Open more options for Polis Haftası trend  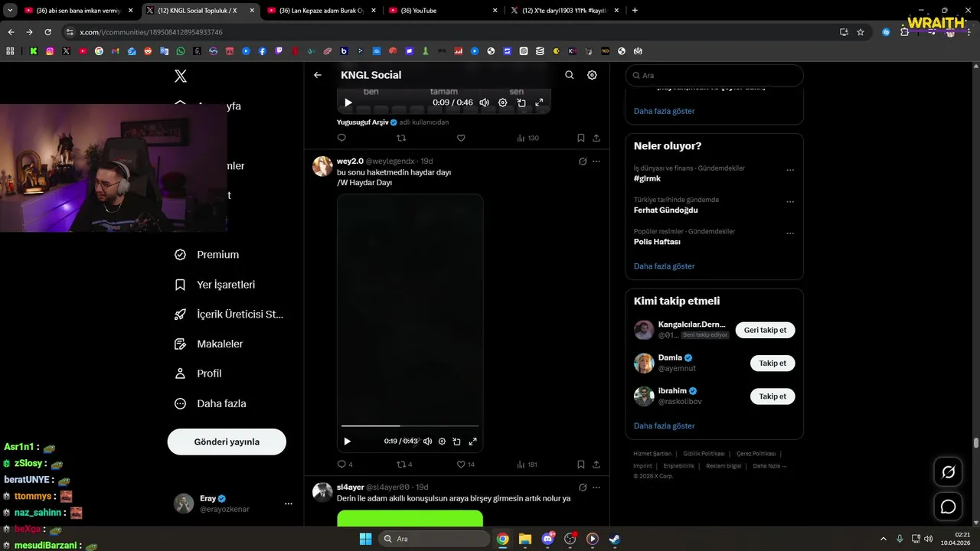click(790, 233)
